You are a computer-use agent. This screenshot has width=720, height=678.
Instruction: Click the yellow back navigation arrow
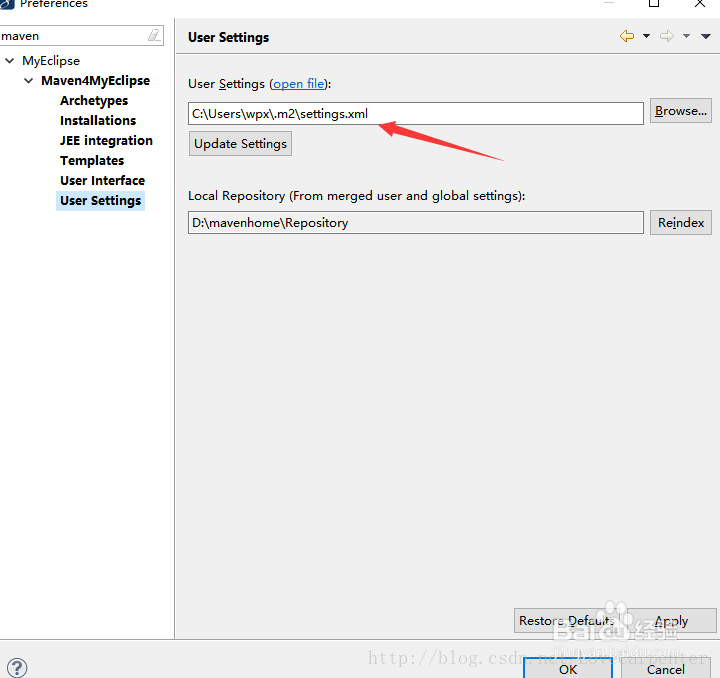[627, 36]
